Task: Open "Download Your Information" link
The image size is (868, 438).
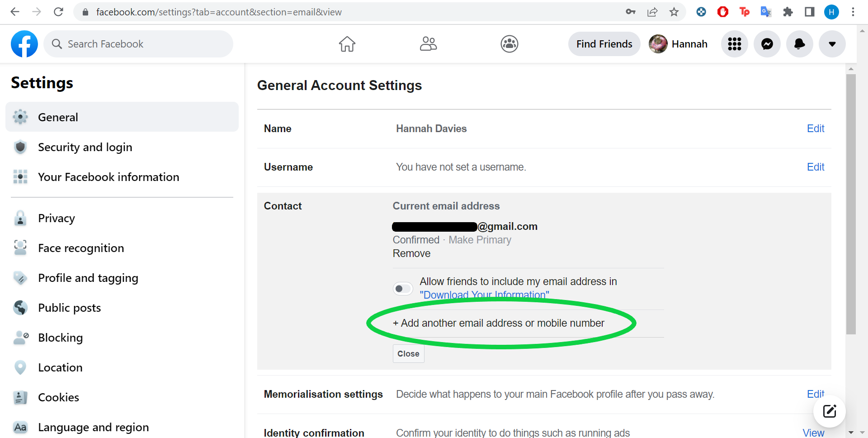Action: (x=485, y=295)
